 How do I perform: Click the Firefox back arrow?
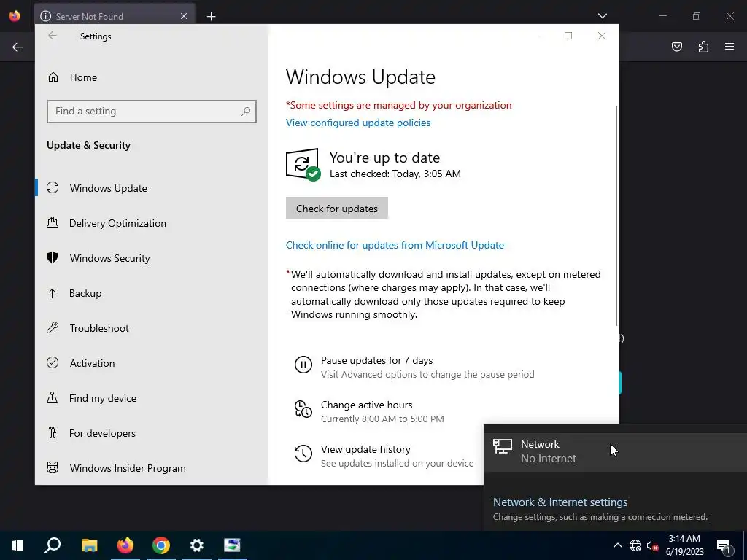(x=18, y=47)
